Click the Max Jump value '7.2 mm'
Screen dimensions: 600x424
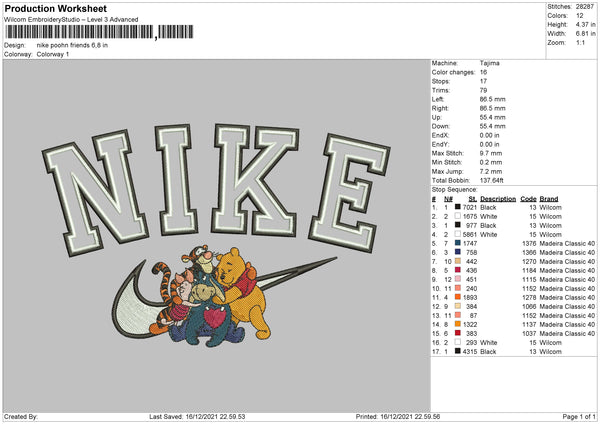pos(491,171)
